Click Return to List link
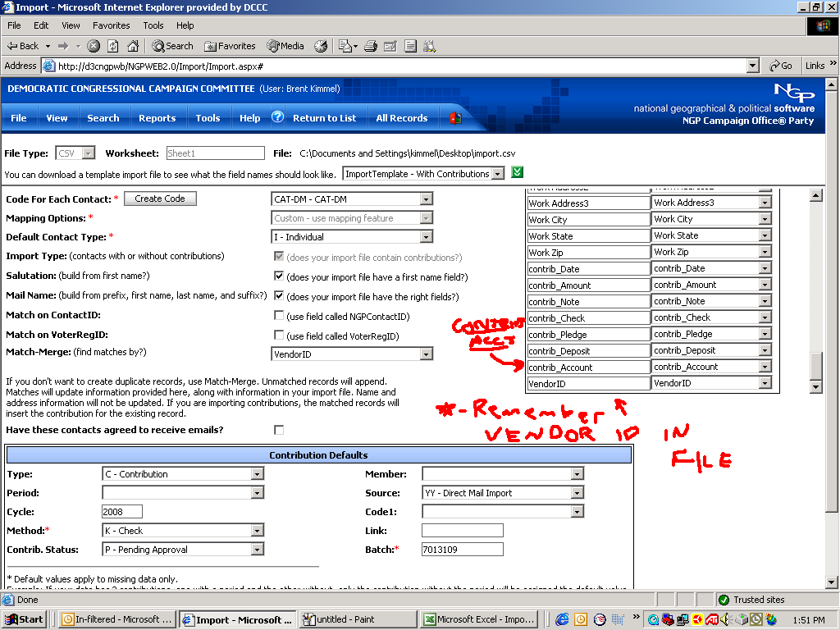This screenshot has height=630, width=840. coord(324,118)
